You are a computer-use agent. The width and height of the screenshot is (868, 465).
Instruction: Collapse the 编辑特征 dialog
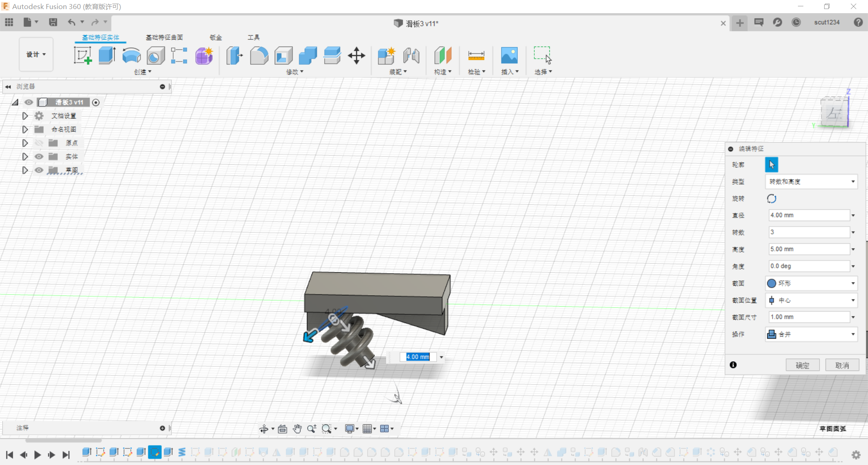[x=731, y=149]
